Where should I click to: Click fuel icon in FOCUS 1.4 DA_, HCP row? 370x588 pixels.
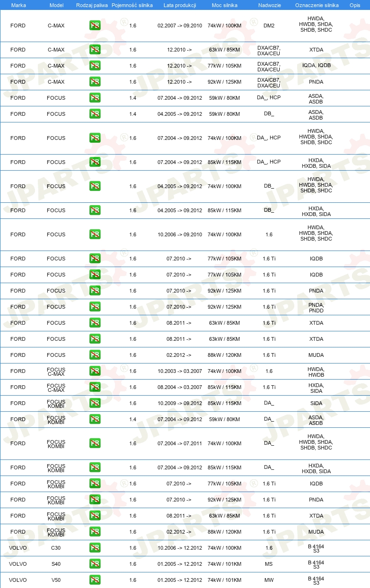coord(95,98)
